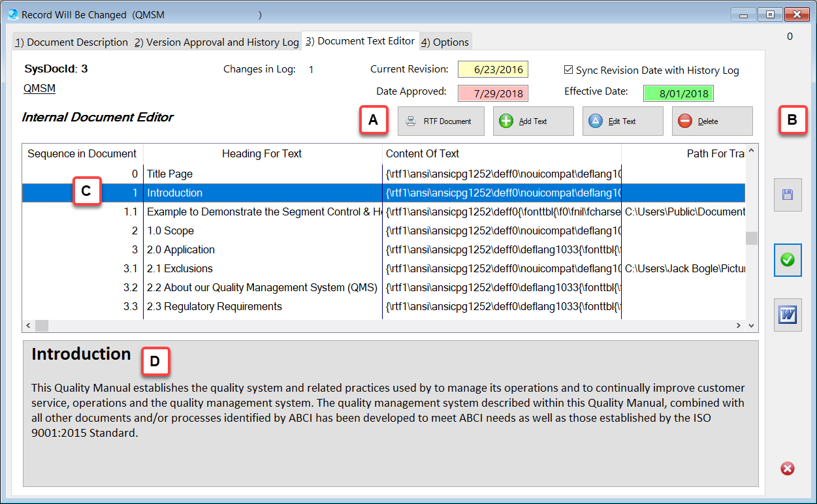Sort by Heading For Text column header
817x504 pixels.
click(x=262, y=154)
